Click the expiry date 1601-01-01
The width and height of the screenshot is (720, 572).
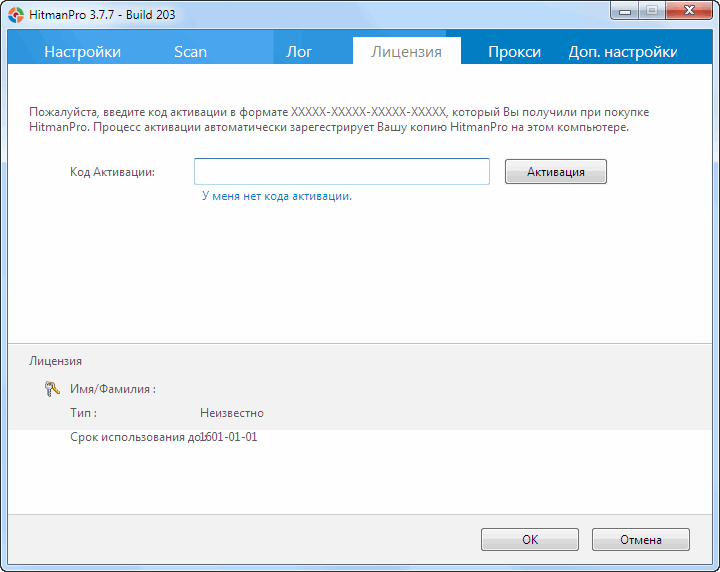(229, 437)
